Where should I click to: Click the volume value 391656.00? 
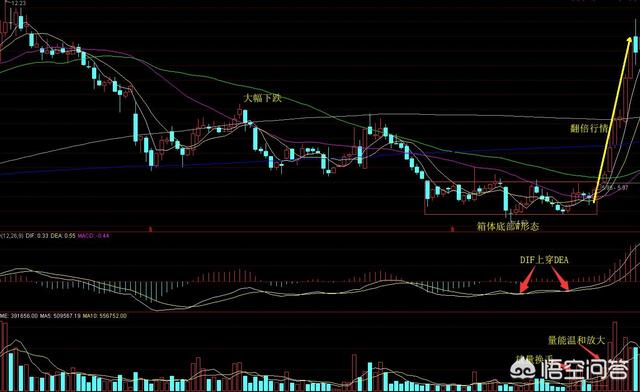point(24,316)
